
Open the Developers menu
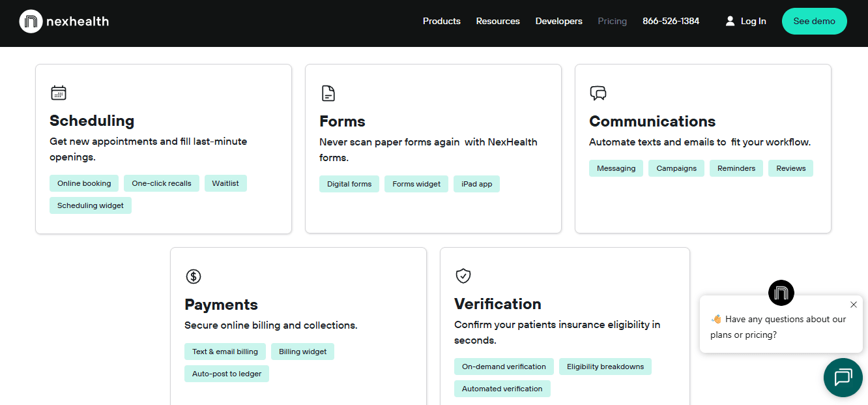coord(559,22)
